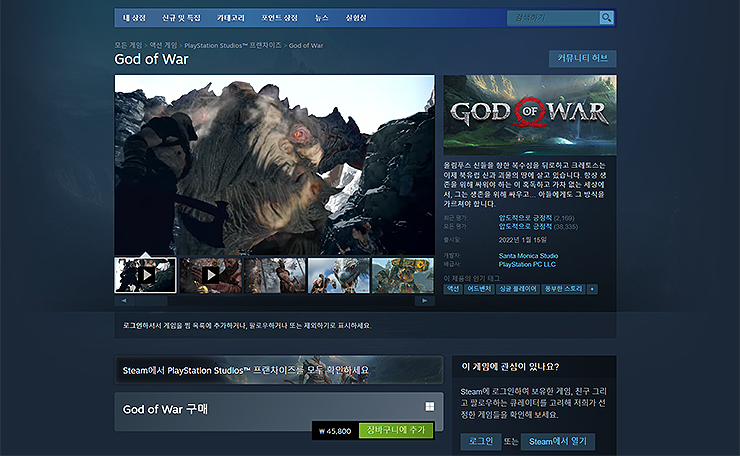Open PlayStation Studios 프랜차이즈 breadcrumb link
740x456 pixels.
(x=233, y=45)
